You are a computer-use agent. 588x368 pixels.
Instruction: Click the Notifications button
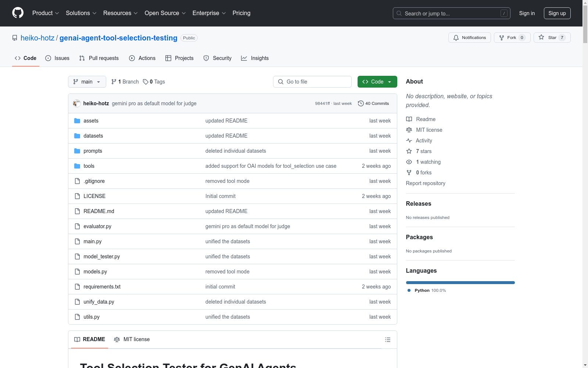pyautogui.click(x=470, y=38)
